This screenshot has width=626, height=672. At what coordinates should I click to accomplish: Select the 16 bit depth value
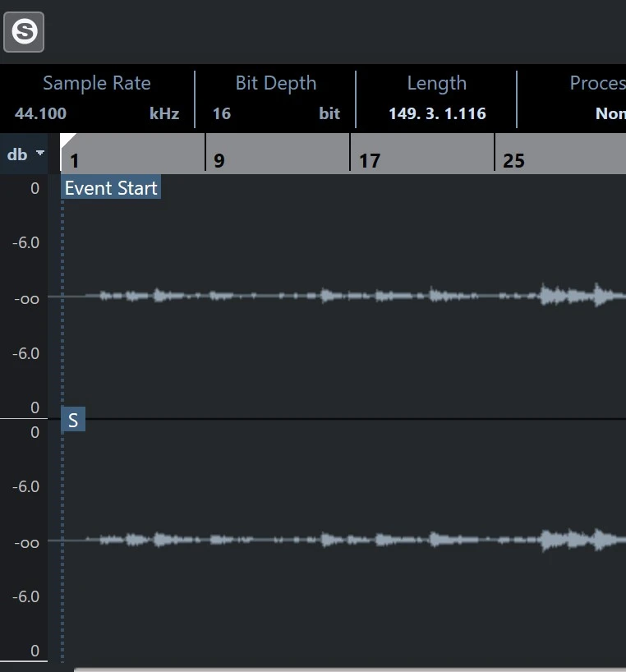coord(222,113)
